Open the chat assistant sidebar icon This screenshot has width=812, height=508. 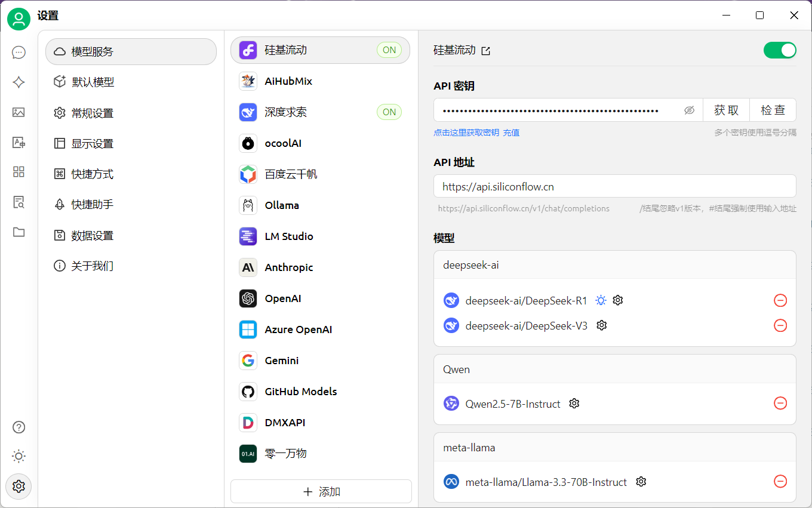(x=19, y=53)
